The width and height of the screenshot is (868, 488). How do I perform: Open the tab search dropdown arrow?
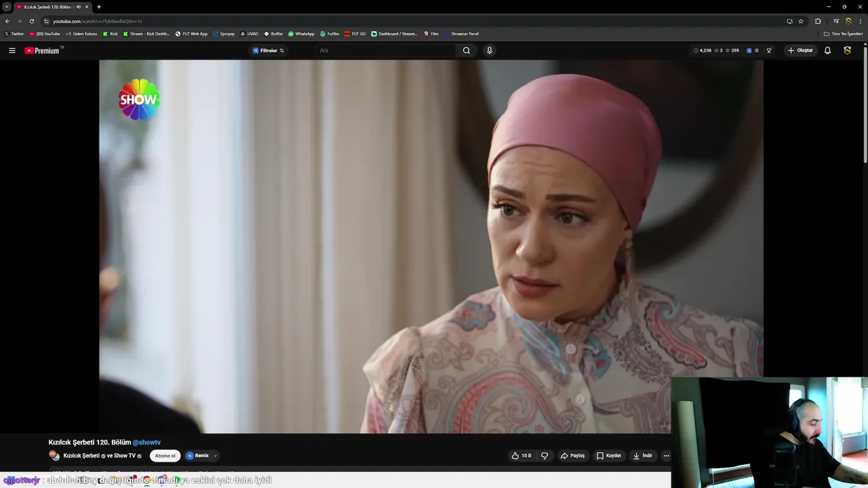[7, 7]
